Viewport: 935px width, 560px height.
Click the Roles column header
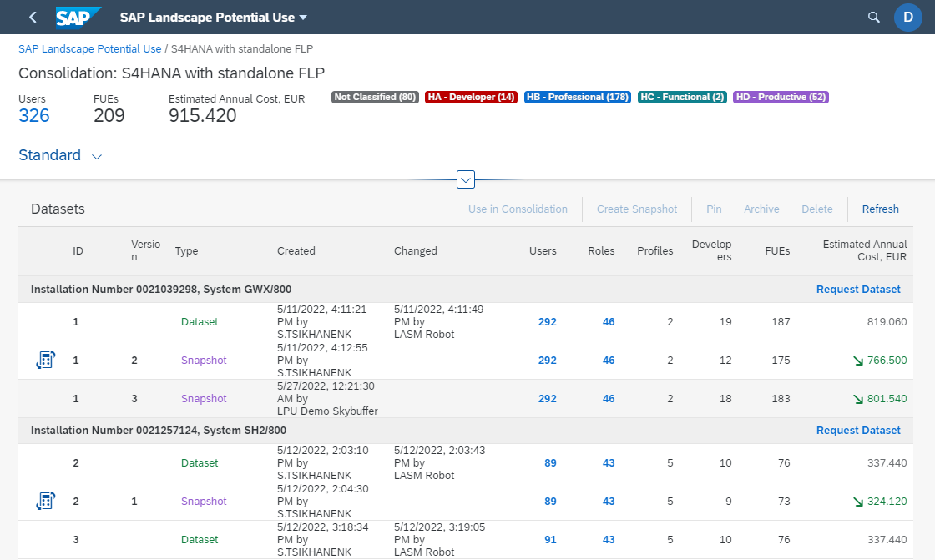[x=601, y=251]
